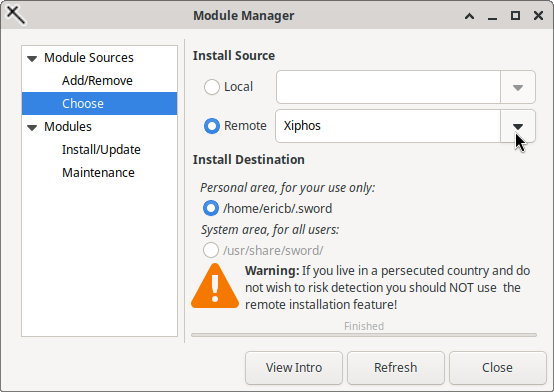Click the Install Destination heading
This screenshot has height=392, width=554.
[x=248, y=159]
